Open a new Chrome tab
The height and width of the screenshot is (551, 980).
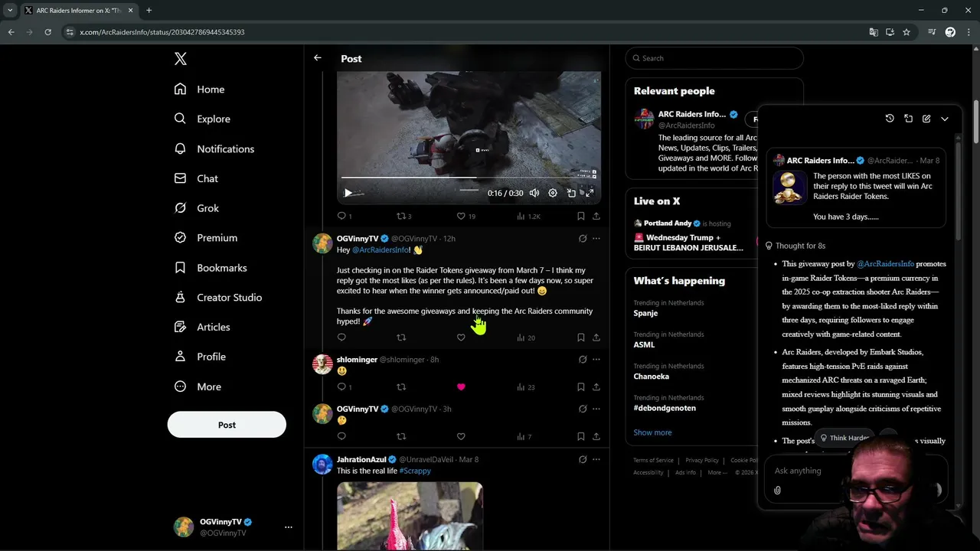click(149, 10)
